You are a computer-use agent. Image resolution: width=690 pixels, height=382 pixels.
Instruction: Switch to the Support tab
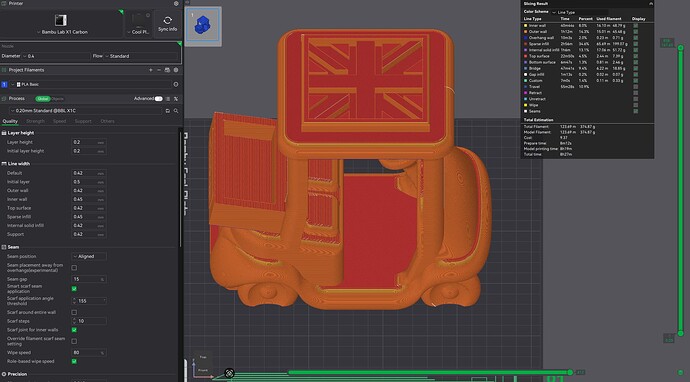point(83,121)
